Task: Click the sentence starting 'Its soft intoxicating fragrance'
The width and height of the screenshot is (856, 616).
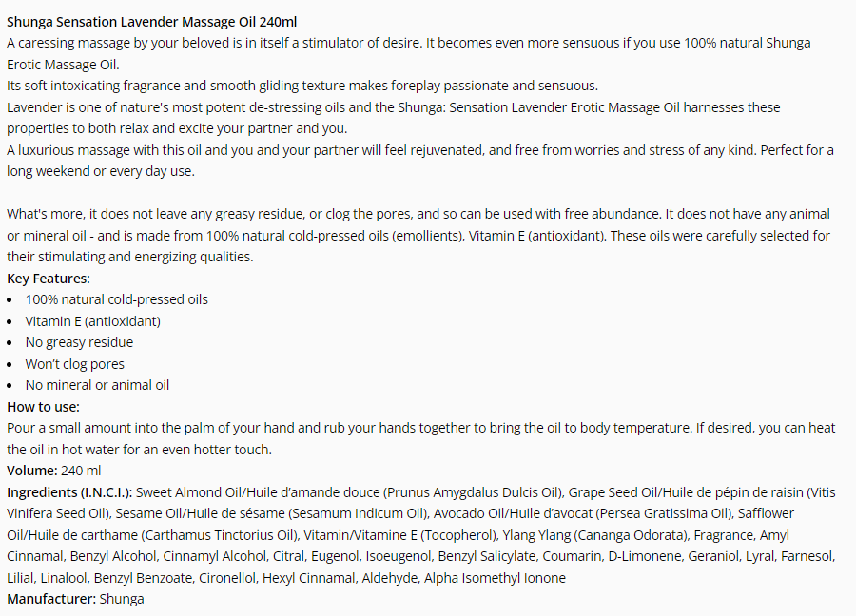Action: pos(302,86)
